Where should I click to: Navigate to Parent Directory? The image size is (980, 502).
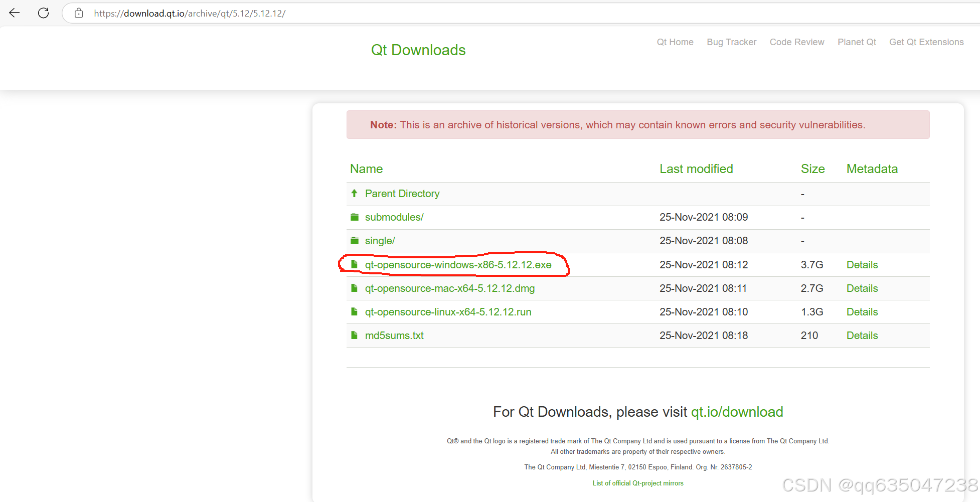(x=402, y=194)
